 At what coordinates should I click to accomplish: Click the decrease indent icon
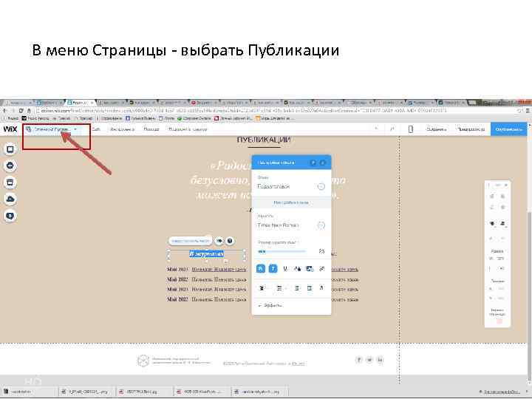click(x=297, y=288)
